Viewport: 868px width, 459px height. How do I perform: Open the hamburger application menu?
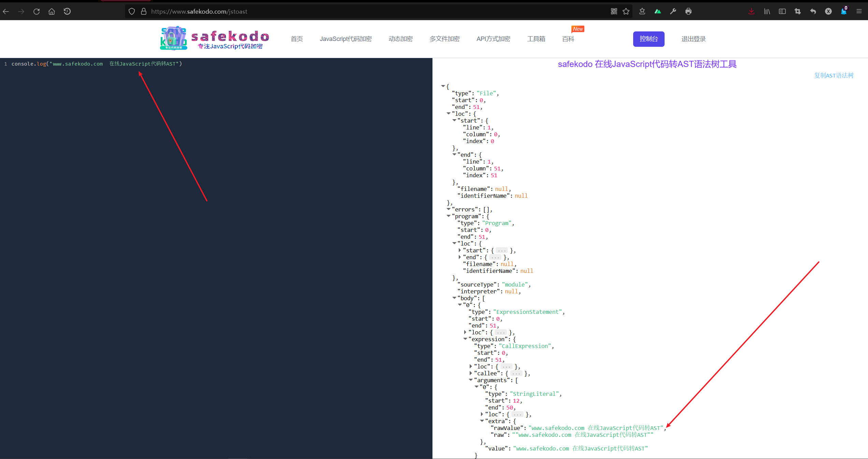859,11
